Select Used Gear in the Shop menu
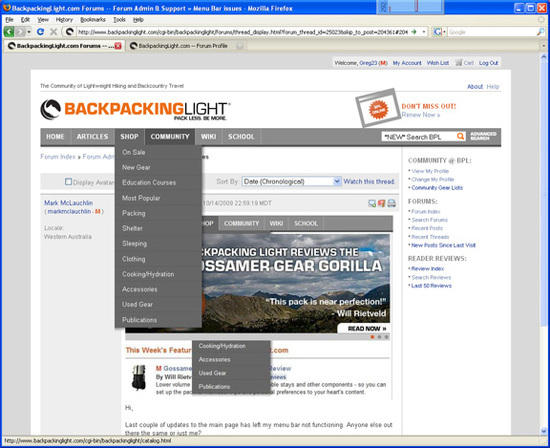The image size is (550, 448). tap(138, 305)
